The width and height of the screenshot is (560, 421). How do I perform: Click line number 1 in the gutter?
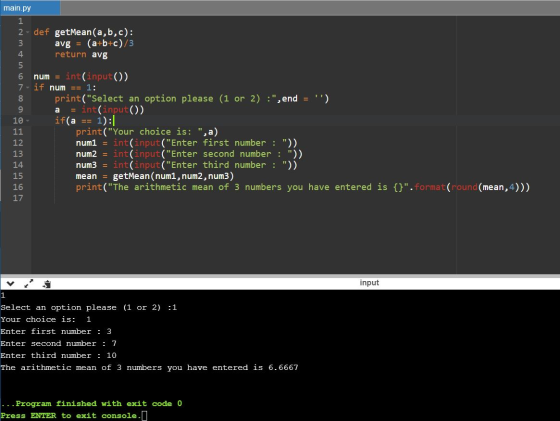click(x=20, y=21)
